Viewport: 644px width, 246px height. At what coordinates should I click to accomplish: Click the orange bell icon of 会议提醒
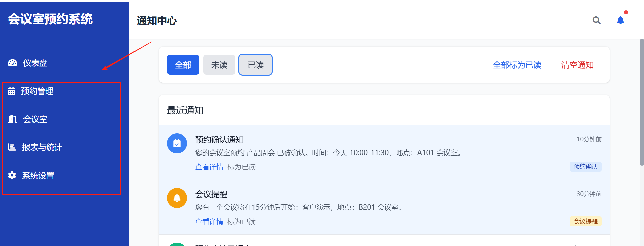tap(177, 198)
